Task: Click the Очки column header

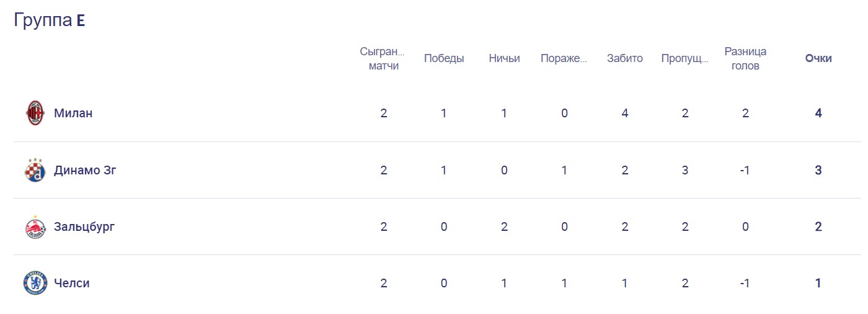Action: 818,58
